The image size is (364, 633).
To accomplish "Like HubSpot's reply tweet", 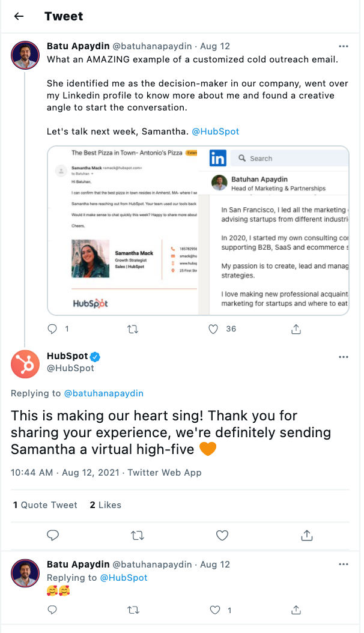I will click(222, 535).
